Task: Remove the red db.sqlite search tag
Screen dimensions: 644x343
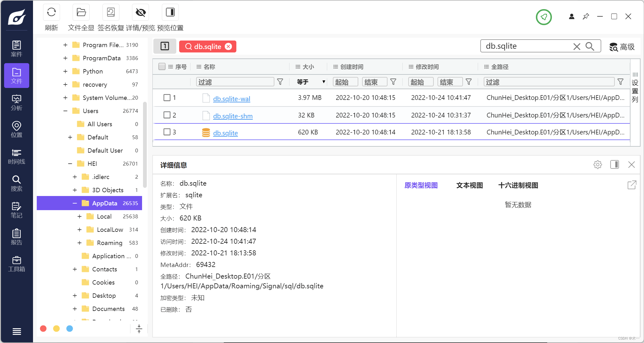Action: tap(228, 46)
